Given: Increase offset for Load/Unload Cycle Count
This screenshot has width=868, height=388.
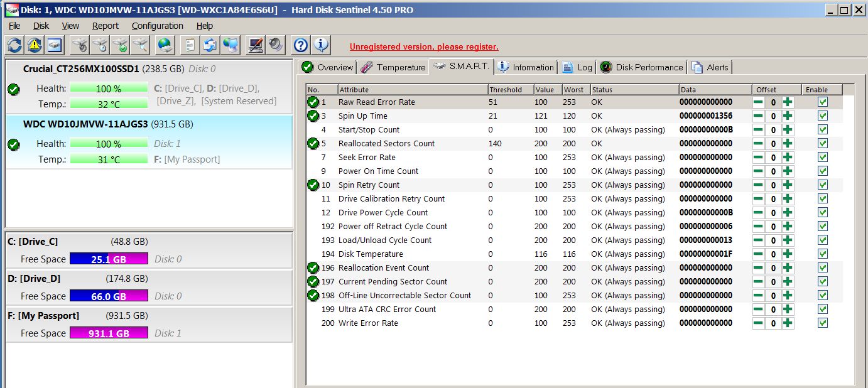Looking at the screenshot, I should 788,240.
